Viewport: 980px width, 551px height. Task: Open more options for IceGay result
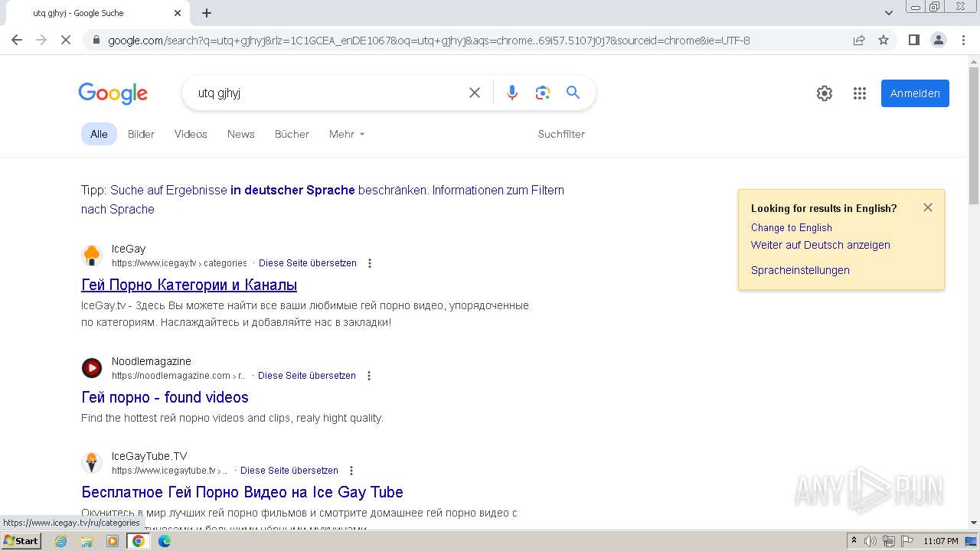(x=370, y=263)
